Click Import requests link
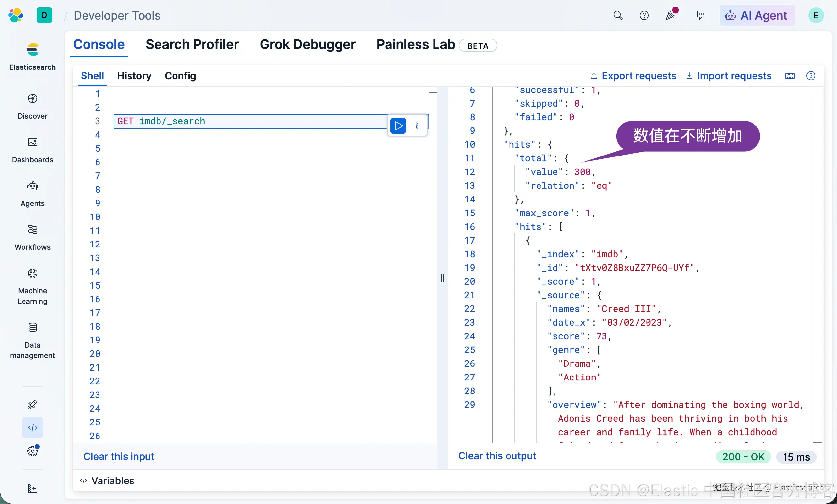This screenshot has height=504, width=837. (729, 76)
